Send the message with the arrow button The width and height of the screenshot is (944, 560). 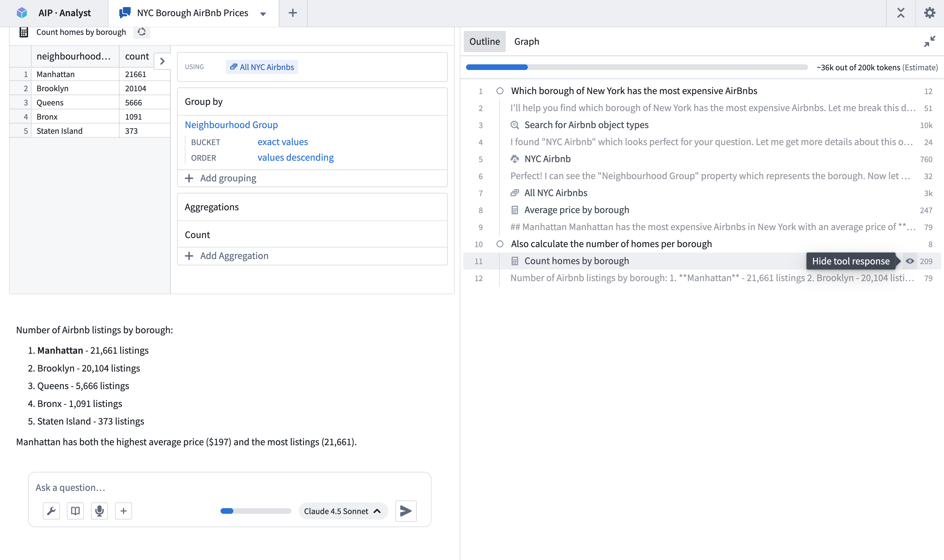coord(406,511)
